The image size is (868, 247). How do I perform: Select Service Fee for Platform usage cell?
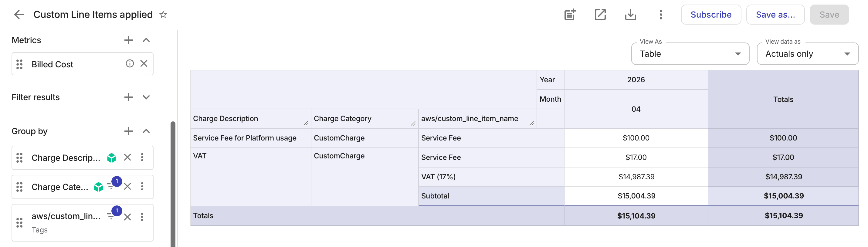(x=250, y=138)
